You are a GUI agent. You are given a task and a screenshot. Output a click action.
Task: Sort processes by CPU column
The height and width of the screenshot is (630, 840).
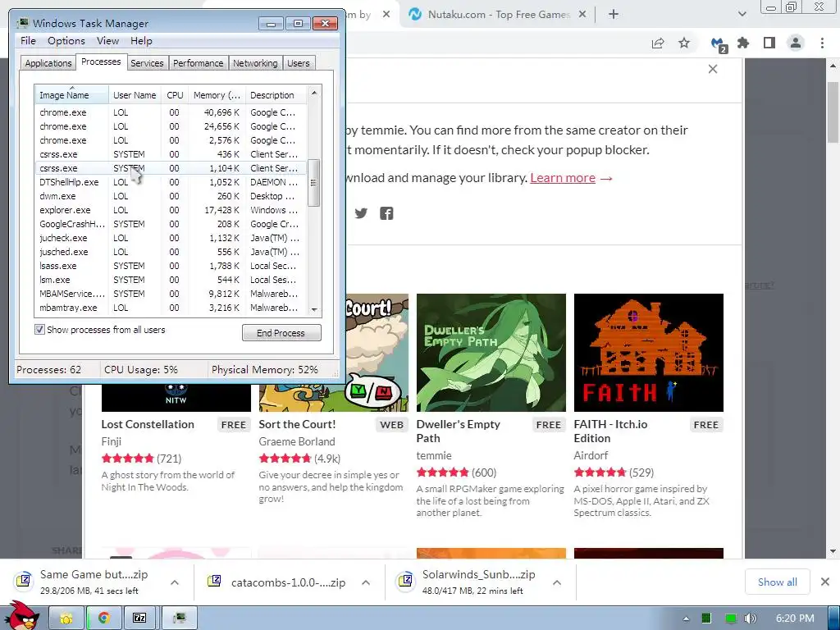pyautogui.click(x=175, y=95)
